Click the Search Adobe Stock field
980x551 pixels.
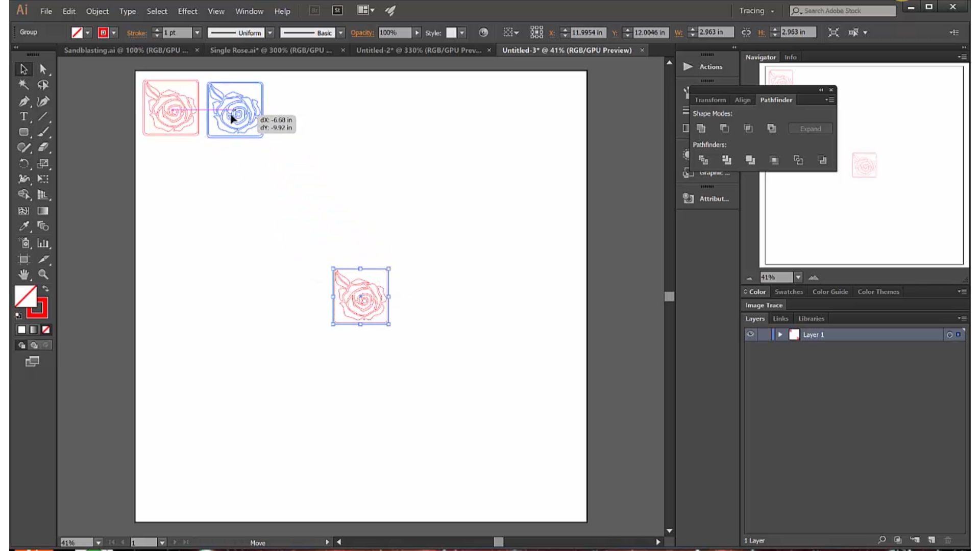(843, 11)
